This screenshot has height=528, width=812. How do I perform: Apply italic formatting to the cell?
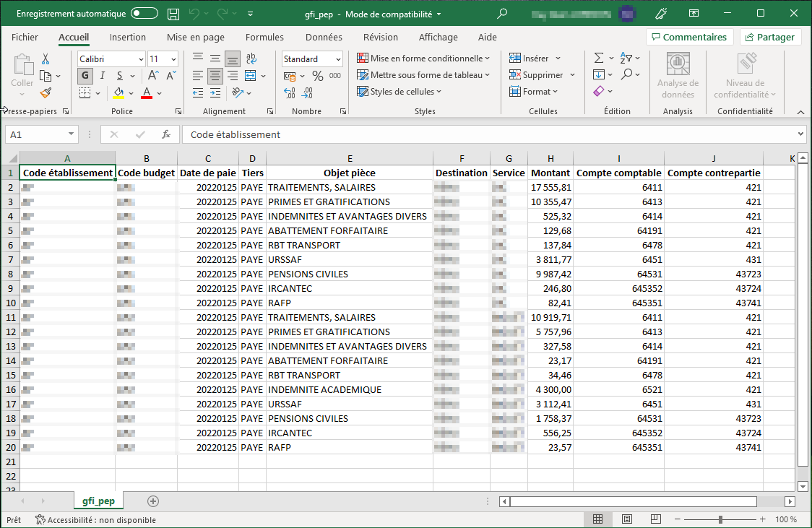(x=102, y=76)
